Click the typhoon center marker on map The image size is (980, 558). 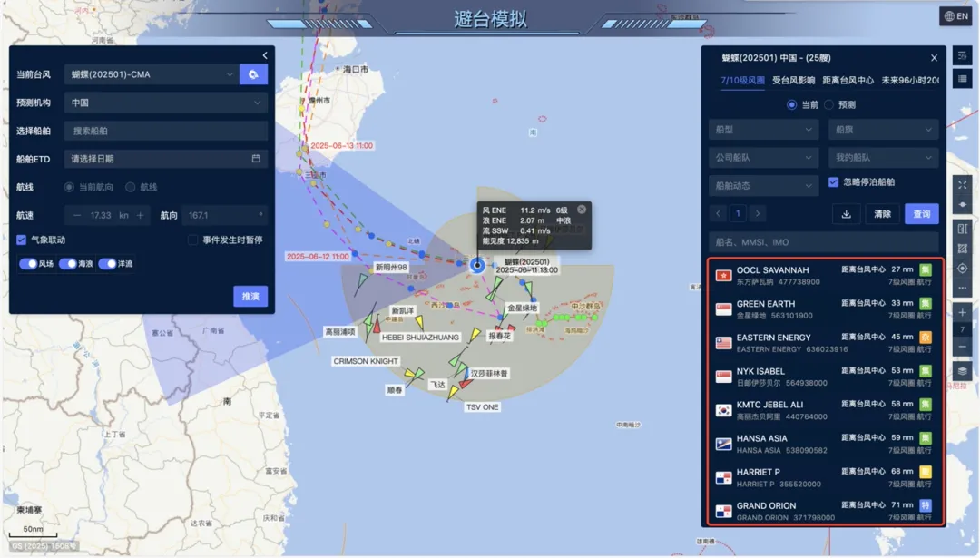pyautogui.click(x=477, y=265)
